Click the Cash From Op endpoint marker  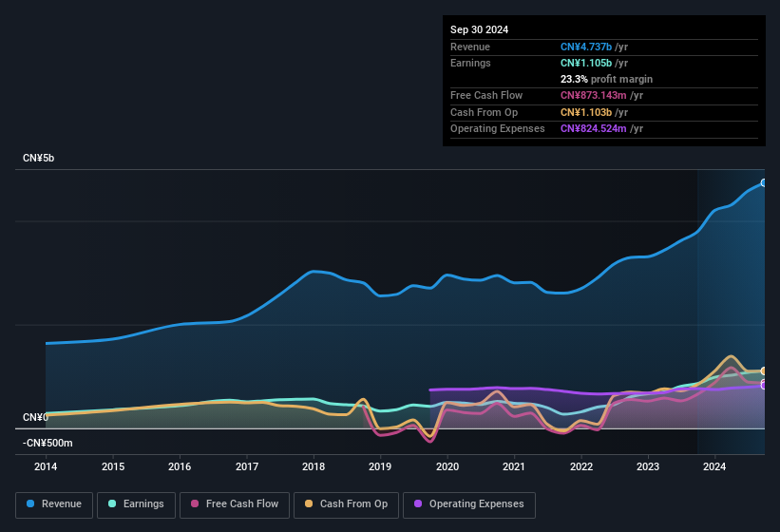(x=764, y=370)
